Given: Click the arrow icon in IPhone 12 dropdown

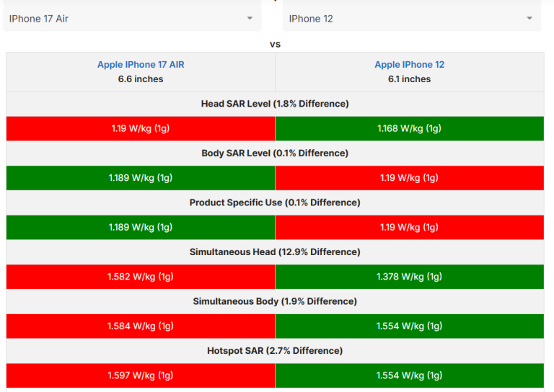Looking at the screenshot, I should coord(529,19).
